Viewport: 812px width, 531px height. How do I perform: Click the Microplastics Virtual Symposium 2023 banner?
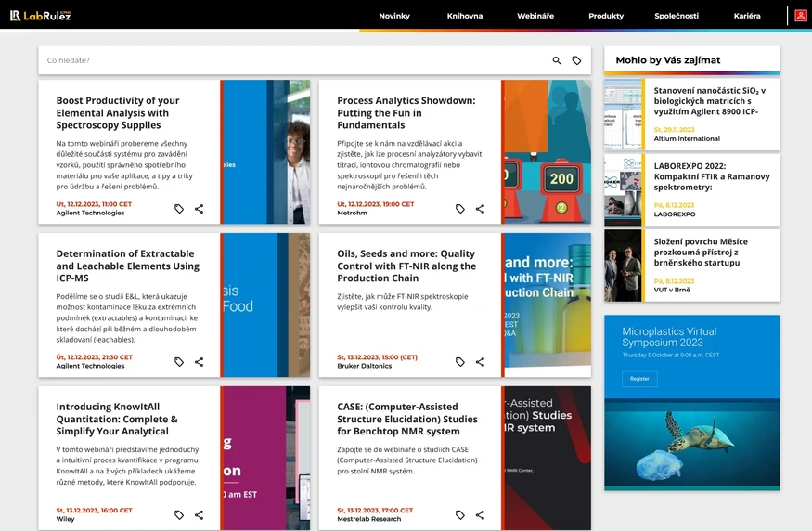[692, 403]
